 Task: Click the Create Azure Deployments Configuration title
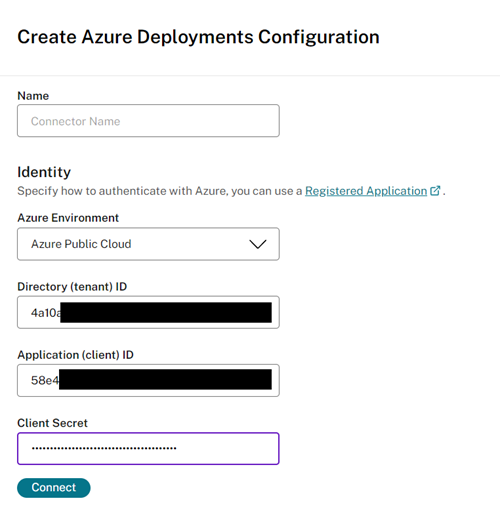coord(198,37)
